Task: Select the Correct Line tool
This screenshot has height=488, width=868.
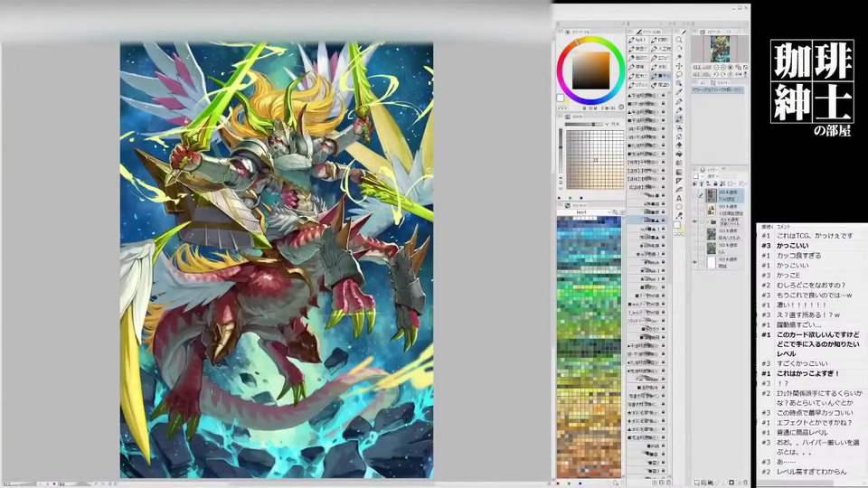Action: [x=679, y=215]
